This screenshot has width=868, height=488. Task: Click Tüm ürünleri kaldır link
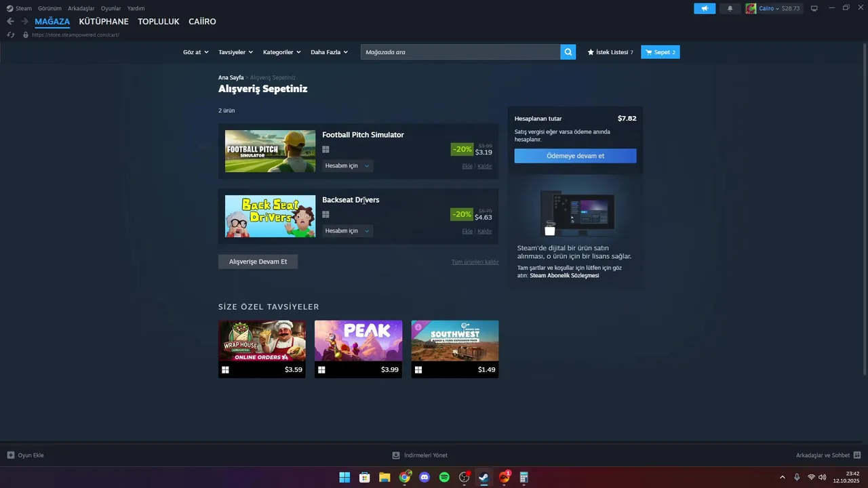tap(475, 262)
